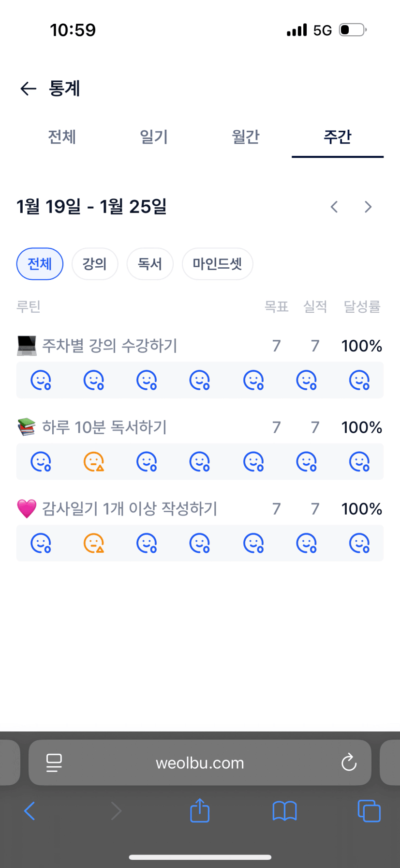
Task: Click first smiley of 주차별 강의 수강하기
Action: pos(41,381)
